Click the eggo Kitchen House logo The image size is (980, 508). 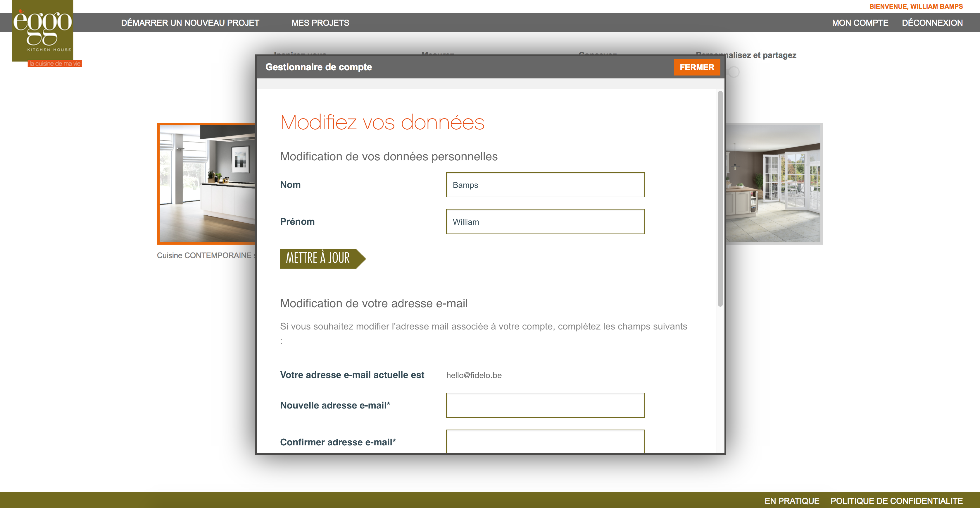(42, 30)
